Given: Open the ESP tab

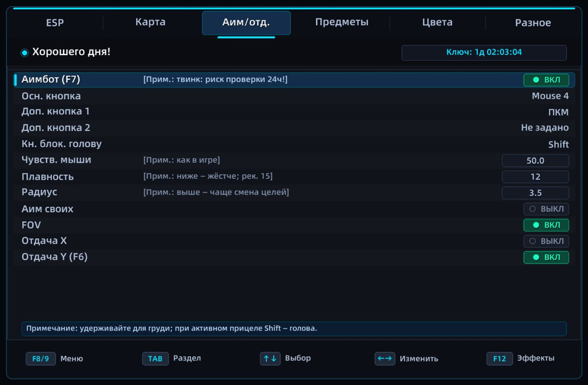Looking at the screenshot, I should tap(55, 23).
